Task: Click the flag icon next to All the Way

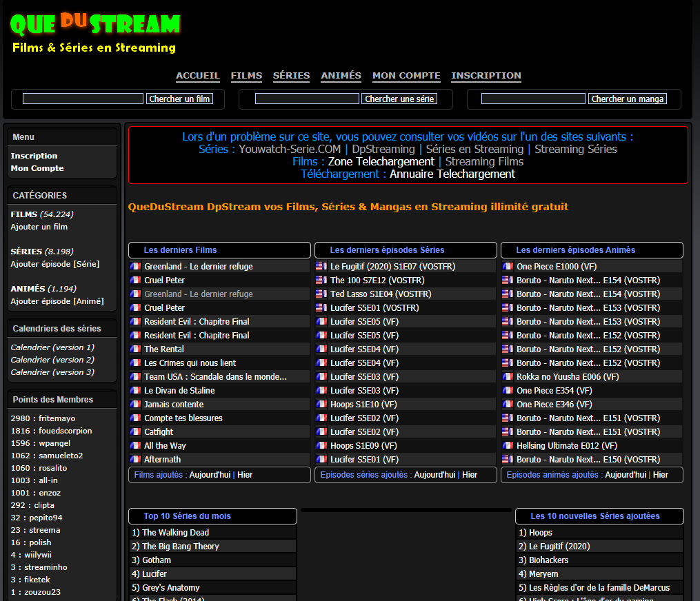Action: 136,445
